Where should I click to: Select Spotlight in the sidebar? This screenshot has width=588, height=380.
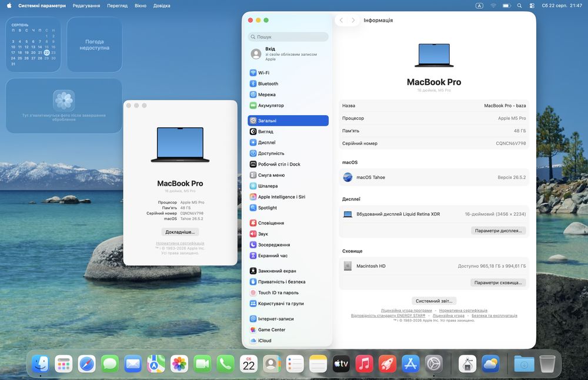pyautogui.click(x=288, y=207)
